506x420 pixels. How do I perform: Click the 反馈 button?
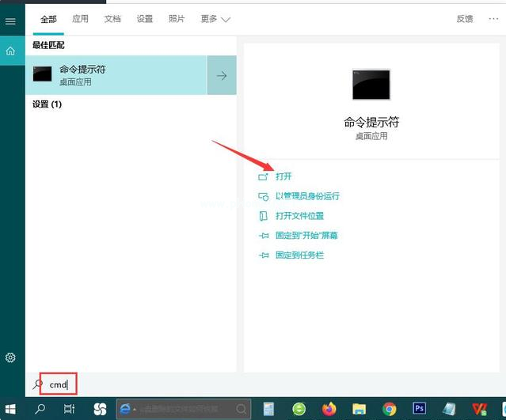[x=464, y=18]
